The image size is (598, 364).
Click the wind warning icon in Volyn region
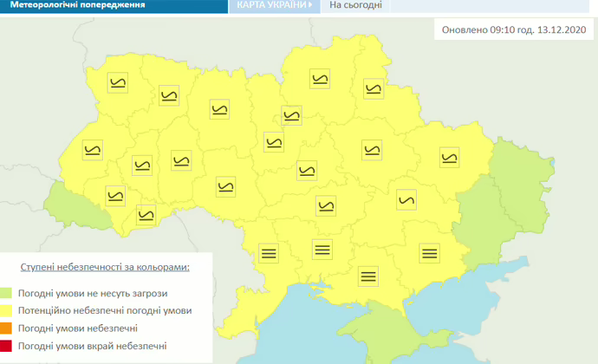coord(118,83)
